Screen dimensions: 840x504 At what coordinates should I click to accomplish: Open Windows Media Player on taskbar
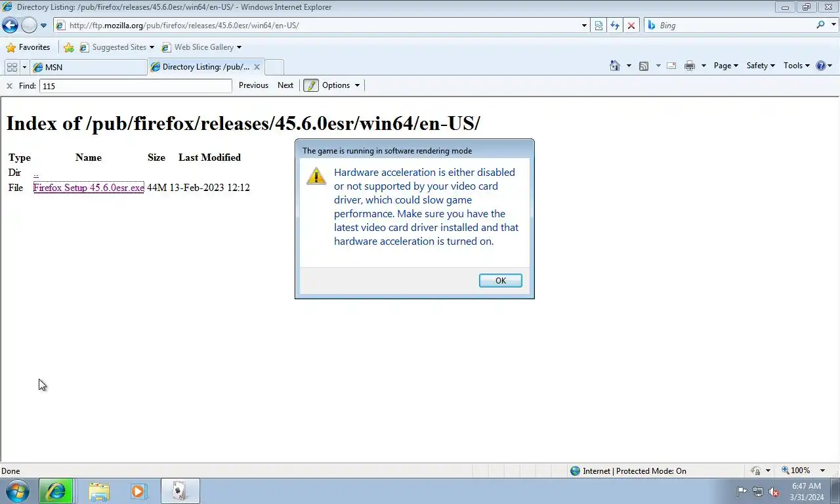pyautogui.click(x=138, y=491)
